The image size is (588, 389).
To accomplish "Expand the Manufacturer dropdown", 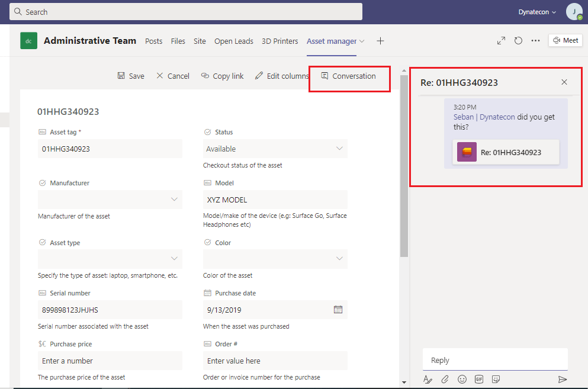I will pyautogui.click(x=174, y=200).
